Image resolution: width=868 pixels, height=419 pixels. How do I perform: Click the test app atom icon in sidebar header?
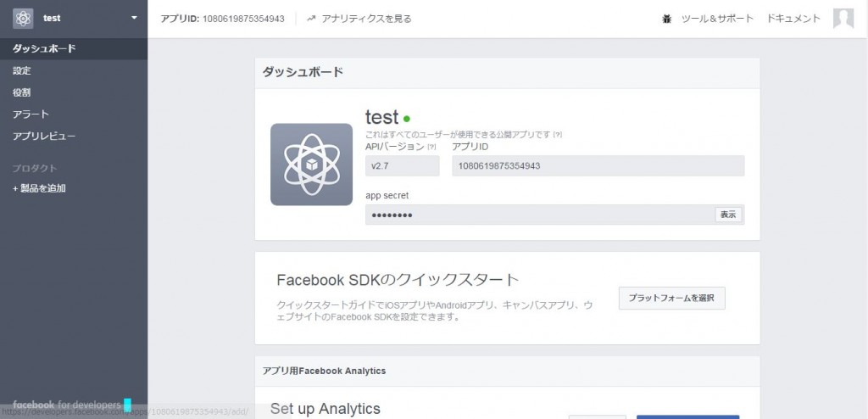point(23,19)
